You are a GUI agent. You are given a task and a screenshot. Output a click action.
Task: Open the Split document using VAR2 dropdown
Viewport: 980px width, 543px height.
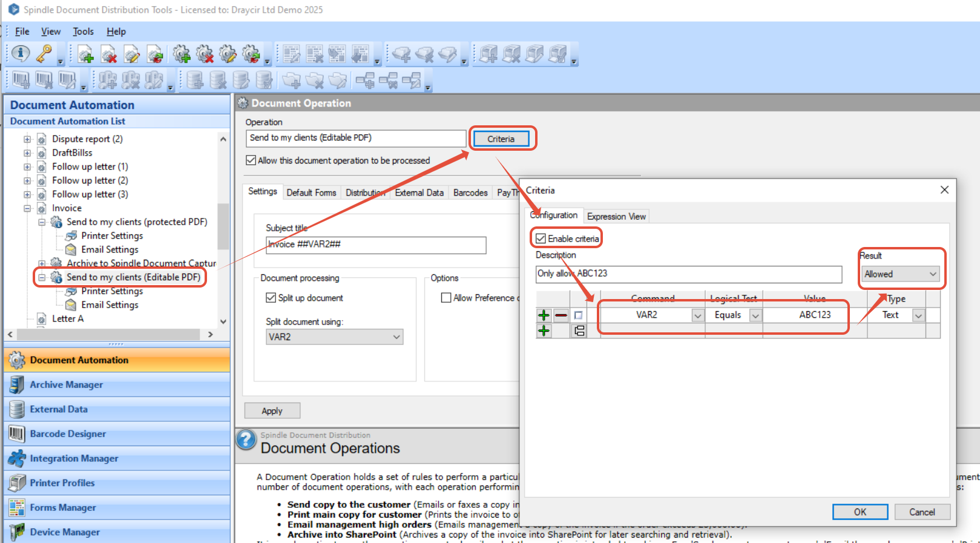335,337
